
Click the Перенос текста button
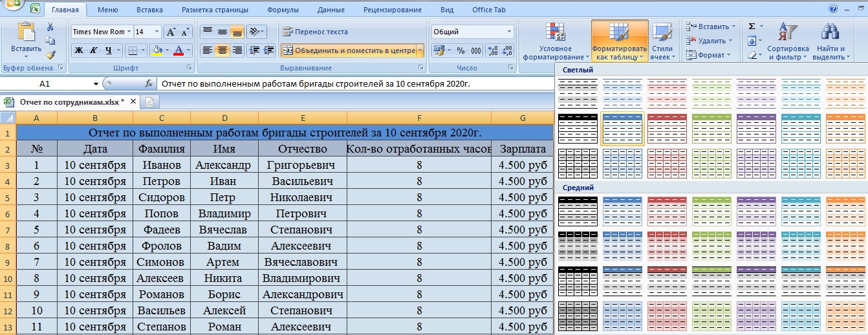coord(316,32)
